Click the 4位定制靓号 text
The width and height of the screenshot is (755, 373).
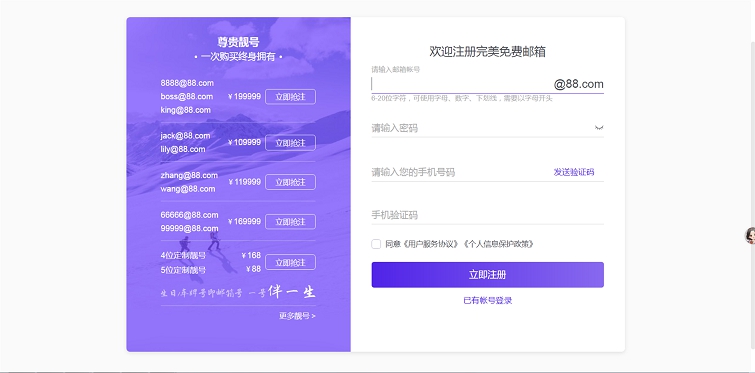(x=183, y=256)
